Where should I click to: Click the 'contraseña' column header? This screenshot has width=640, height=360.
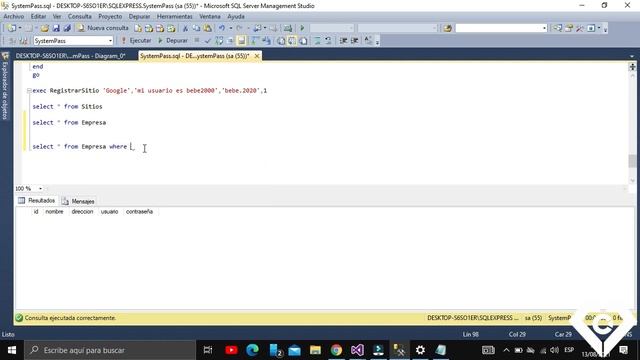[139, 211]
